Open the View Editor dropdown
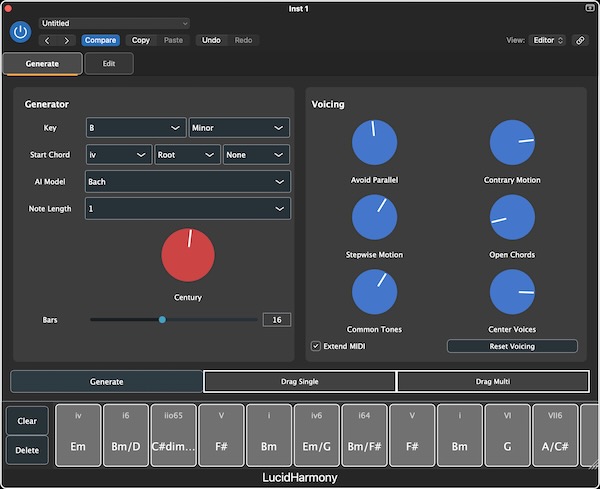The width and height of the screenshot is (600, 489). tap(548, 40)
